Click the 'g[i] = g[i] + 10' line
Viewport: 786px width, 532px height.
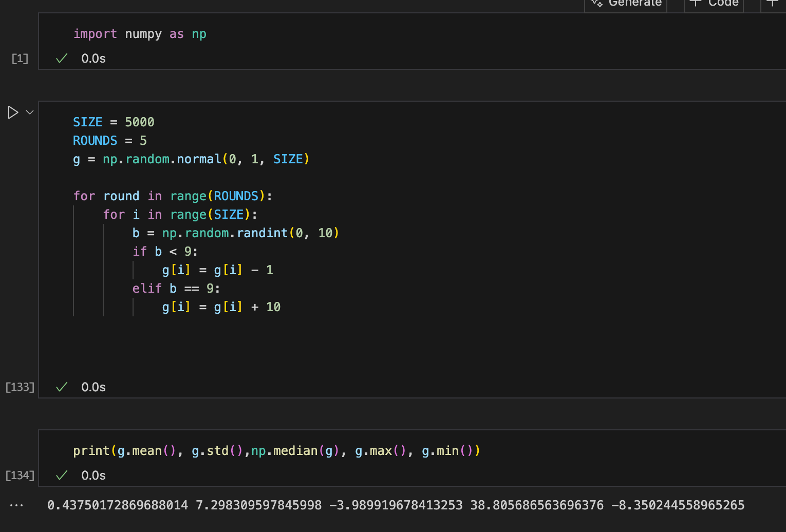coord(221,307)
